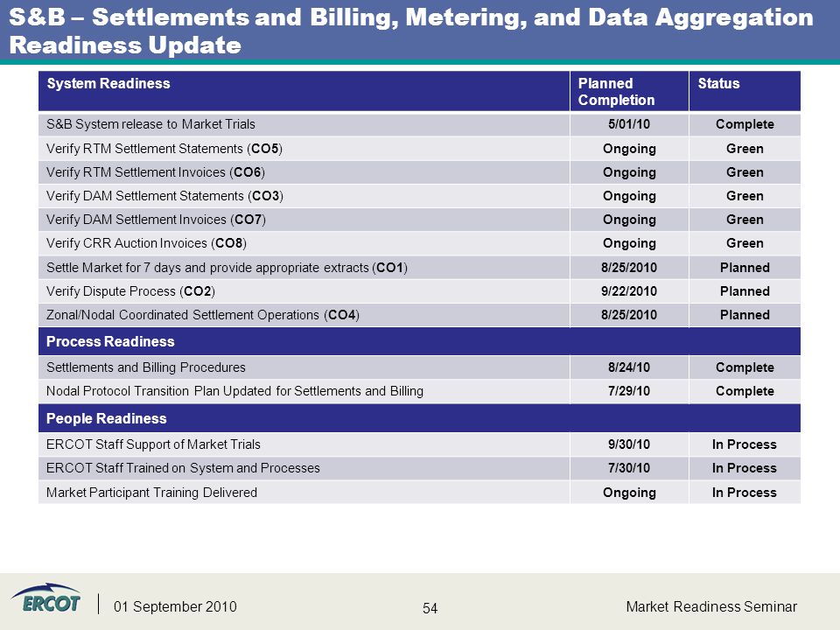The height and width of the screenshot is (630, 840).
Task: Click the '01 September 2010' footer date
Action: point(175,606)
